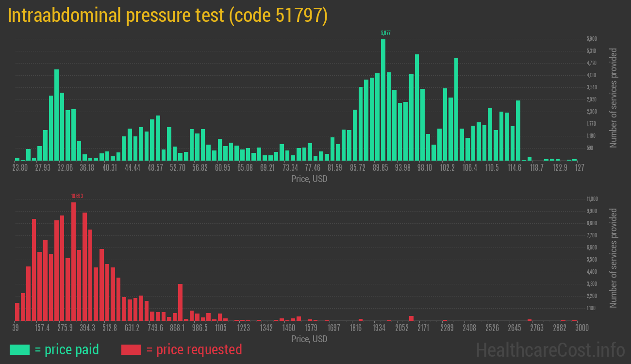
Task: Click the 10,693 peak value label
Action: pos(76,196)
